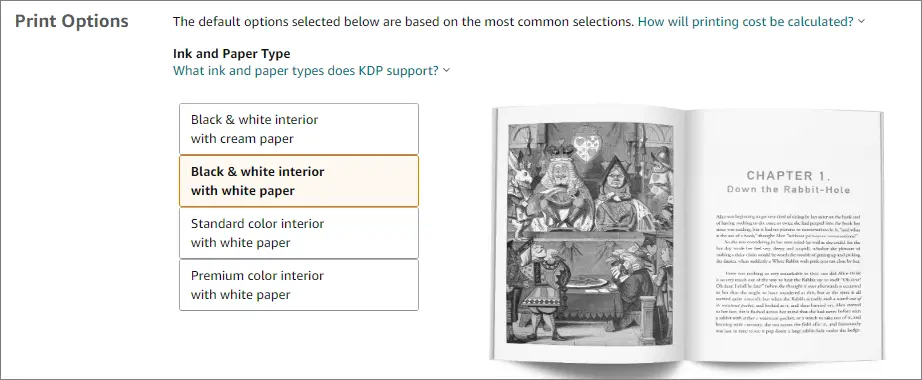Choose Premium color interior with white paper
This screenshot has height=380, width=922.
click(x=299, y=285)
